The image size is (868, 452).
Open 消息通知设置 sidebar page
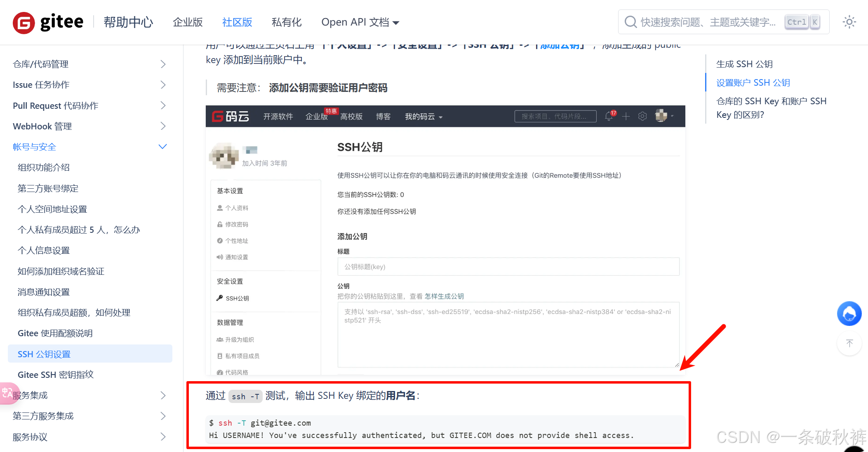click(x=44, y=292)
